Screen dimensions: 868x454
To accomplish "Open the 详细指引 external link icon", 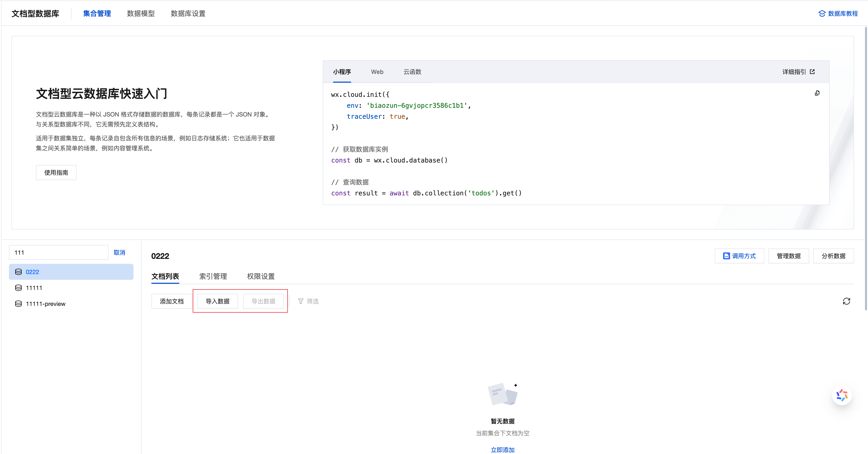I will click(812, 72).
